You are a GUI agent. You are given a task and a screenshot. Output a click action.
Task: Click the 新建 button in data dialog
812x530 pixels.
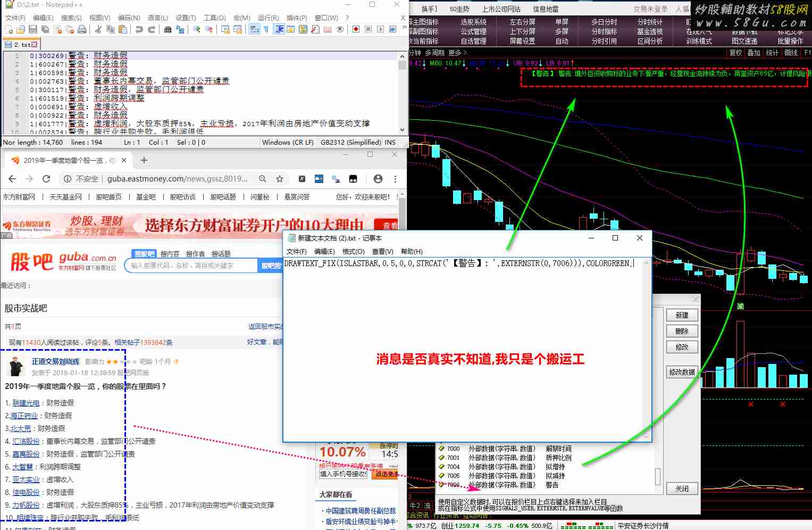point(682,315)
